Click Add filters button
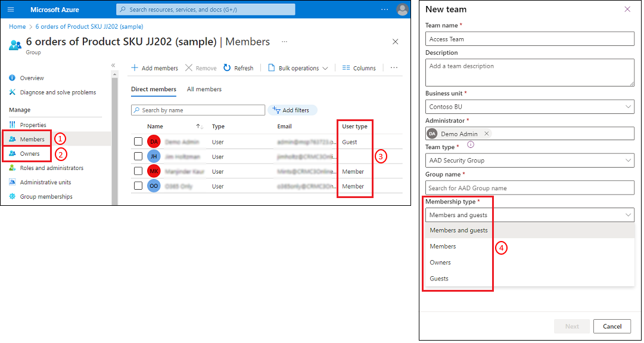The width and height of the screenshot is (644, 343). point(293,110)
